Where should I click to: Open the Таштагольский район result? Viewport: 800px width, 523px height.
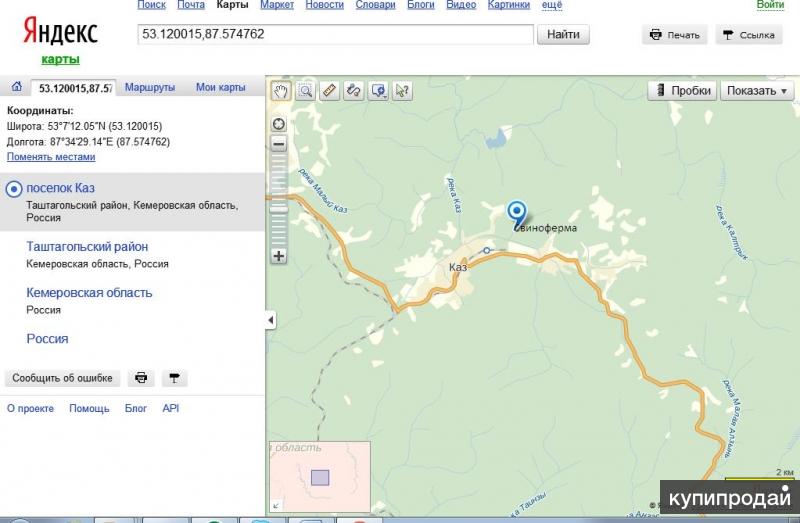87,246
